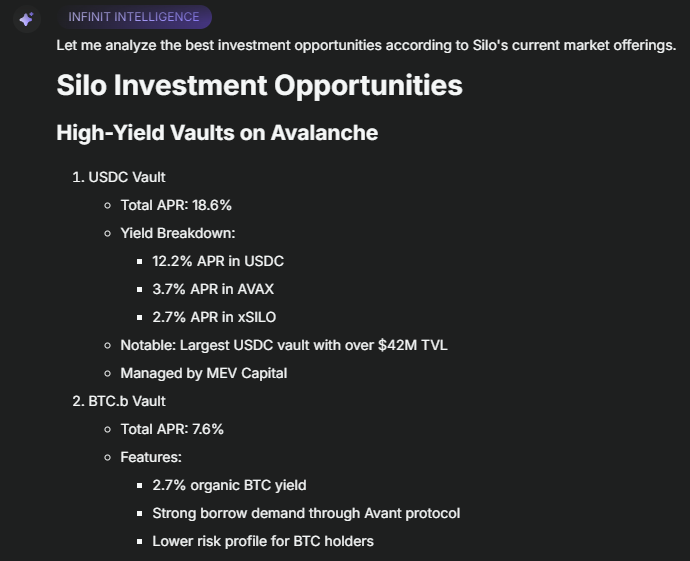
Task: Click the intro sentence about Silo's market offerings
Action: click(x=366, y=45)
